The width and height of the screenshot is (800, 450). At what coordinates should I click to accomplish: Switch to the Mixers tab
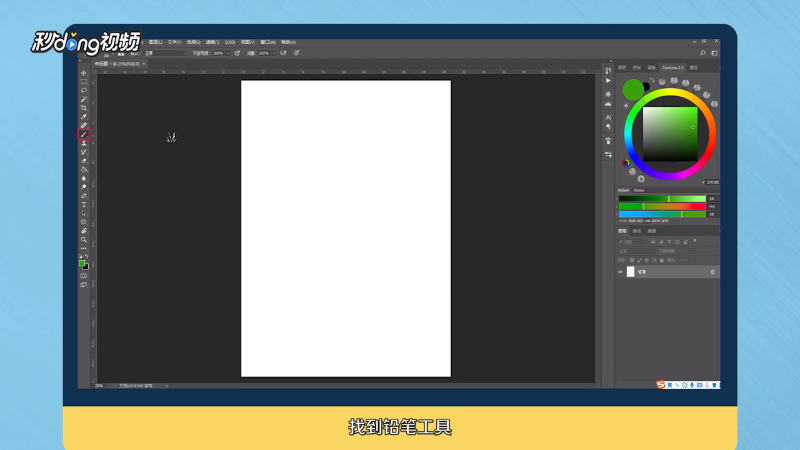pyautogui.click(x=639, y=190)
